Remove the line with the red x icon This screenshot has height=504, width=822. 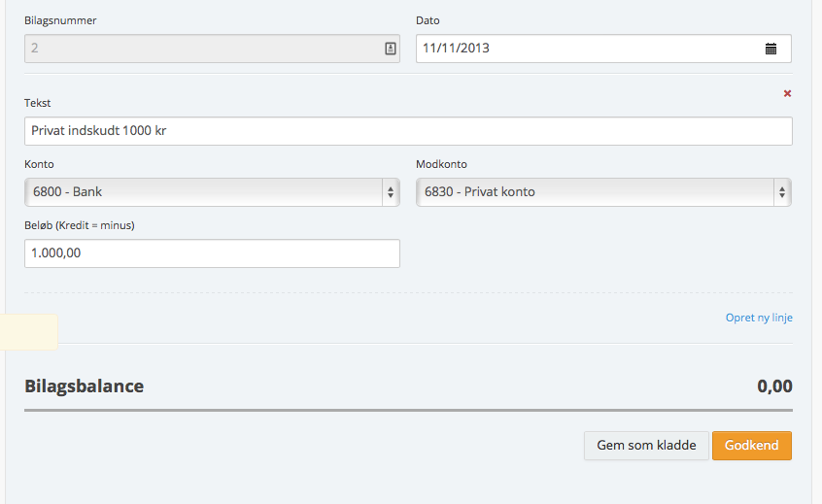[787, 93]
